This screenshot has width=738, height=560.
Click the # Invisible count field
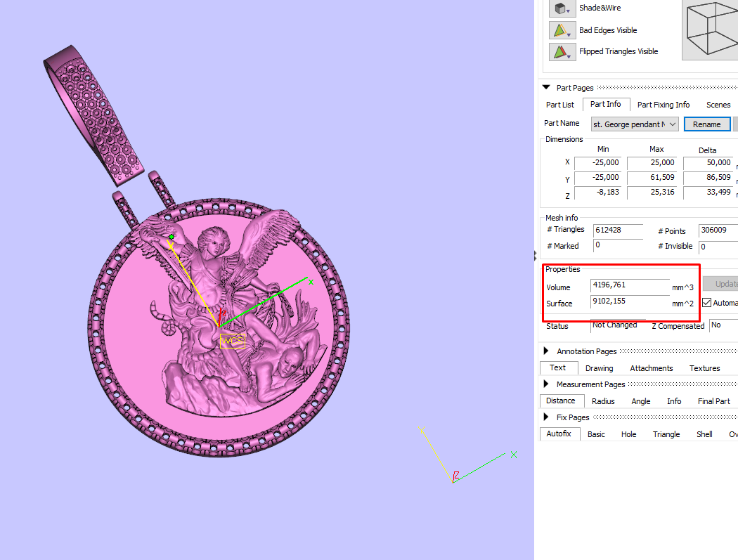(x=718, y=246)
